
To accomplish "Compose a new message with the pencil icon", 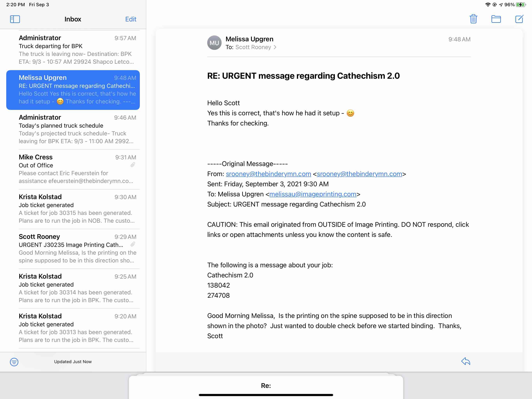I will pyautogui.click(x=519, y=19).
